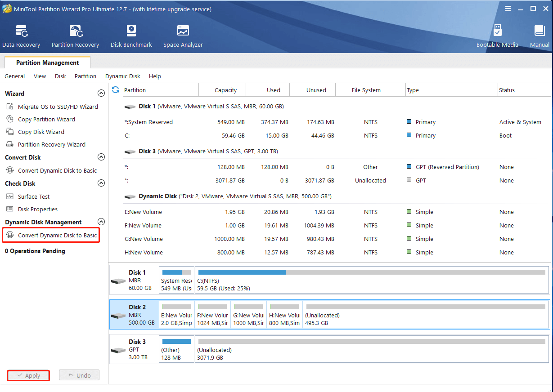Image resolution: width=553 pixels, height=392 pixels.
Task: Click the Dynamic Disk drive icon in table
Action: point(130,196)
